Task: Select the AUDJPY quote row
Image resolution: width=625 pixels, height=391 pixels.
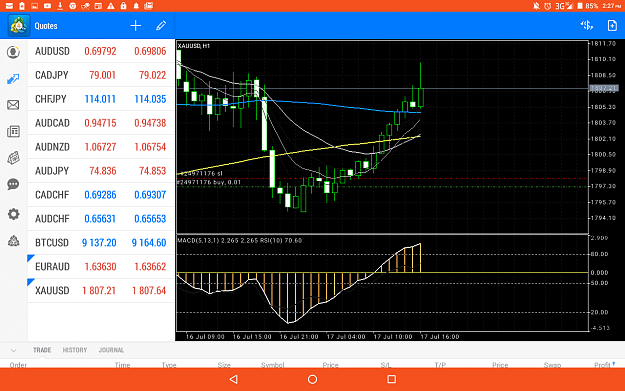Action: (x=101, y=171)
